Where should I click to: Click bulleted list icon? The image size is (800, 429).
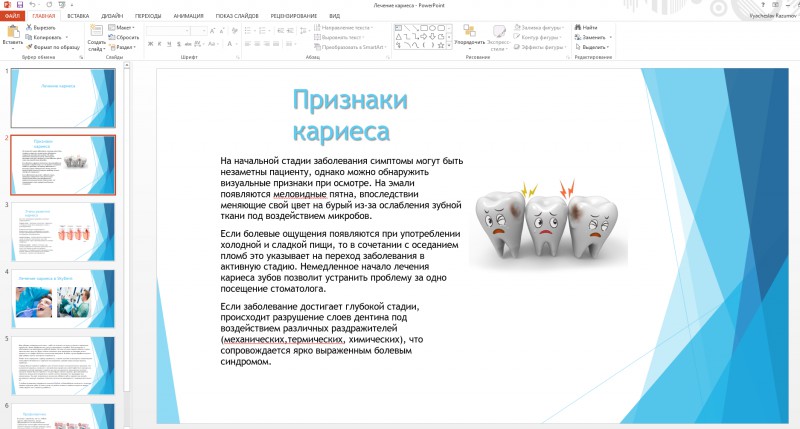pos(249,31)
